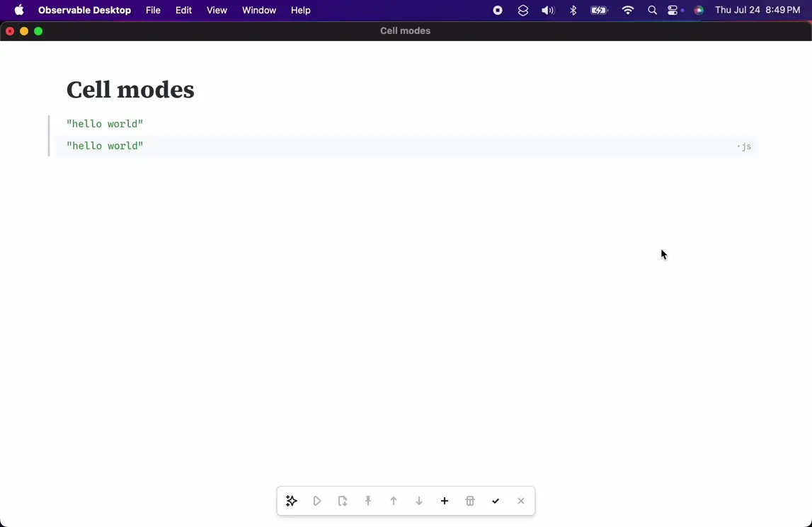Image resolution: width=812 pixels, height=527 pixels.
Task: Click the Cell modes notebook heading
Action: click(x=130, y=90)
